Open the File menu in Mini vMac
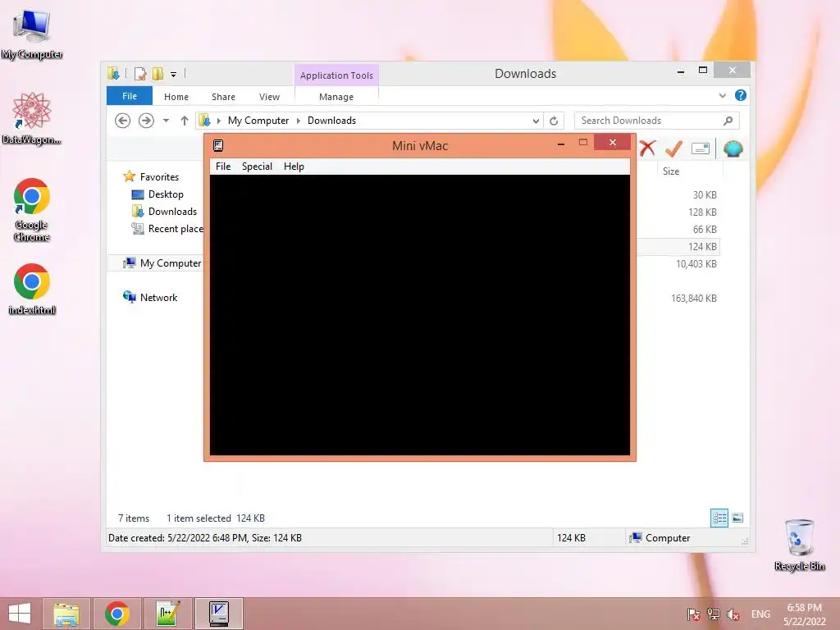The height and width of the screenshot is (630, 840). click(x=223, y=167)
